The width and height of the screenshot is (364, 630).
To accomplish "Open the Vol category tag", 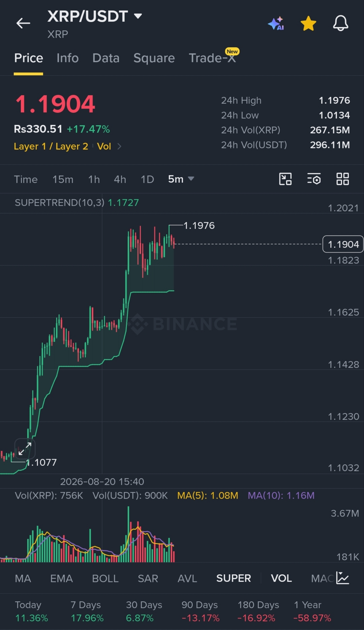I will pyautogui.click(x=104, y=146).
